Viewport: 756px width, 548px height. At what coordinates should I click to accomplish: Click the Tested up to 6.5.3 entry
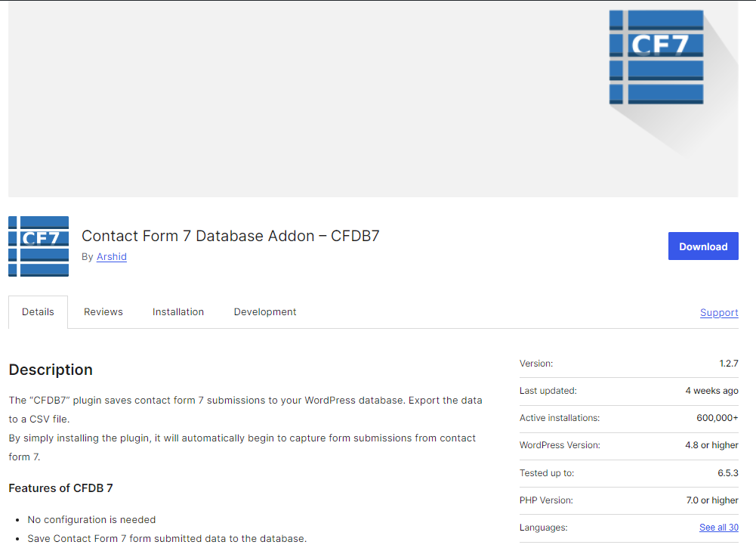pos(727,472)
